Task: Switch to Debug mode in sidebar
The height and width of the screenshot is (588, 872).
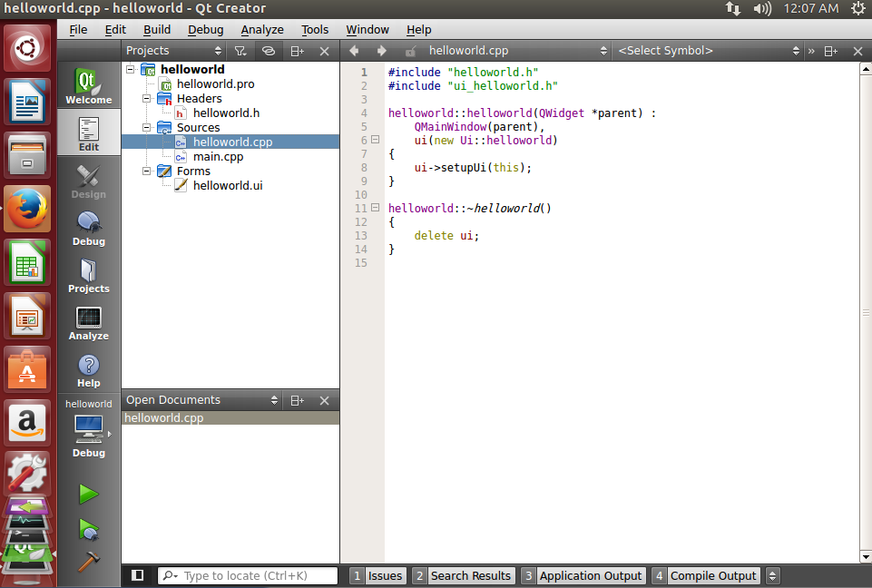Action: tap(88, 228)
